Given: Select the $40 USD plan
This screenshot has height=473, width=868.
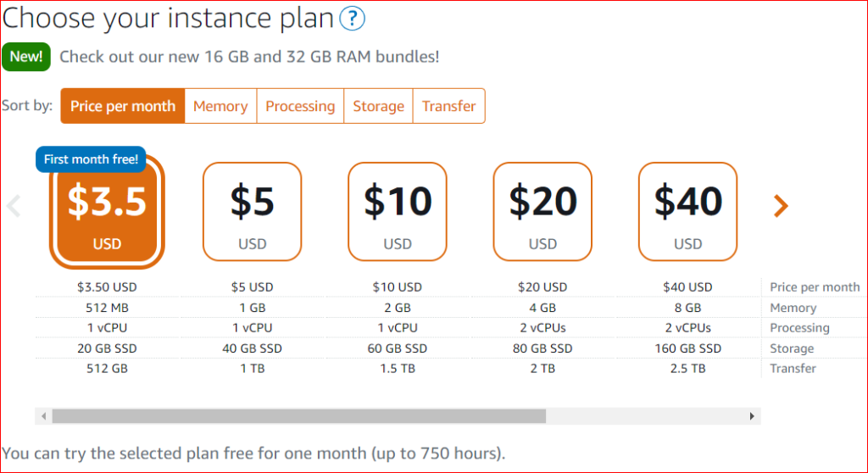Looking at the screenshot, I should click(687, 211).
